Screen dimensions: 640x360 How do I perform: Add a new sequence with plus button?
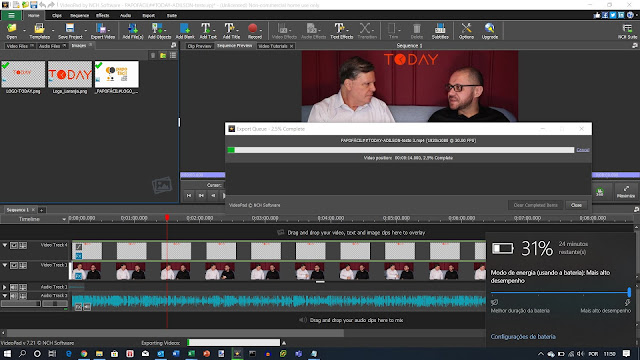tap(41, 210)
